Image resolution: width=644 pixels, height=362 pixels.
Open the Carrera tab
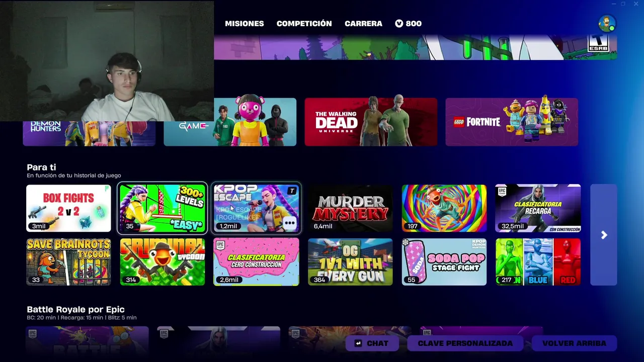[363, 24]
